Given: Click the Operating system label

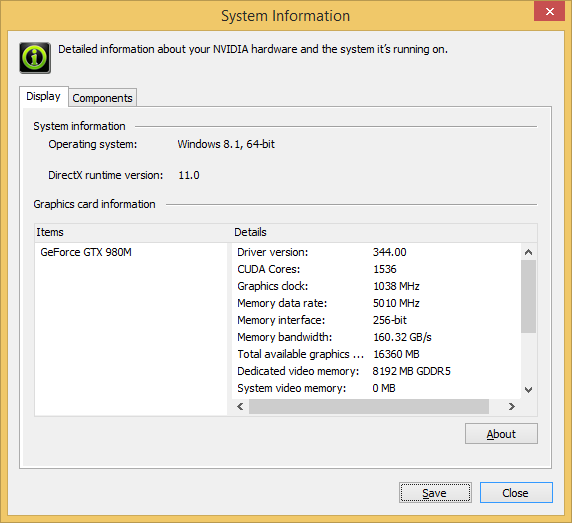Looking at the screenshot, I should pyautogui.click(x=93, y=144).
